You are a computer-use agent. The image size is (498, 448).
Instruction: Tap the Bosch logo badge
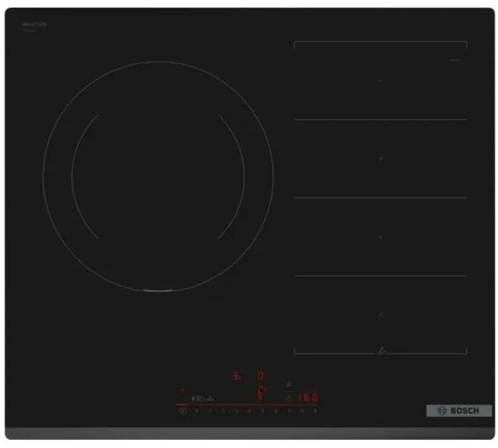[x=459, y=411]
